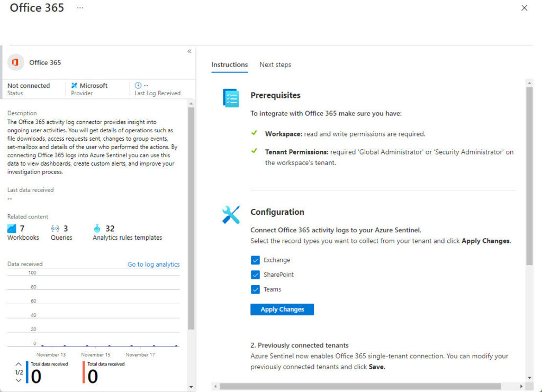Click the 'Not connected' status text
Viewport: 542px width, 392px height.
coord(29,85)
